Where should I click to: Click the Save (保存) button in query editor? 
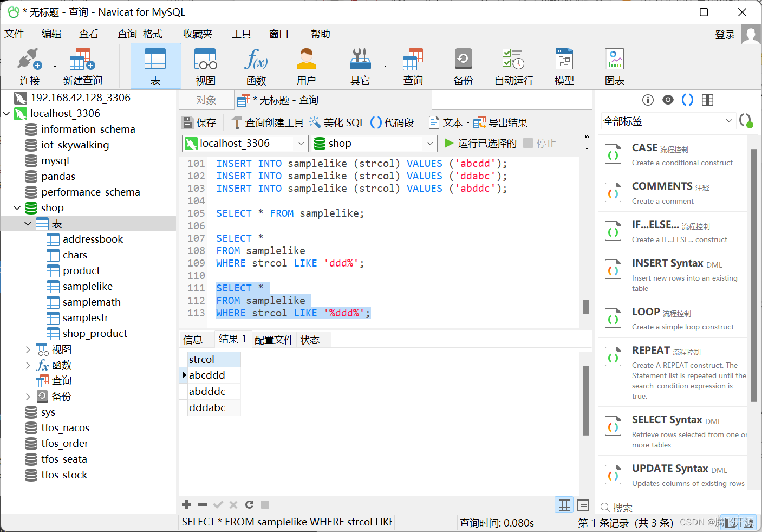tap(199, 122)
